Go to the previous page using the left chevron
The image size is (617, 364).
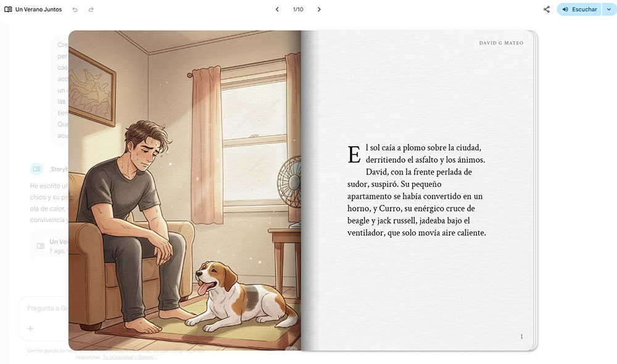click(x=277, y=9)
